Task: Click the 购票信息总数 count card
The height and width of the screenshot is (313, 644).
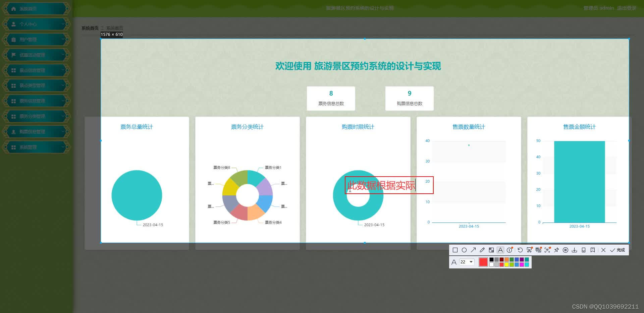Action: [410, 99]
